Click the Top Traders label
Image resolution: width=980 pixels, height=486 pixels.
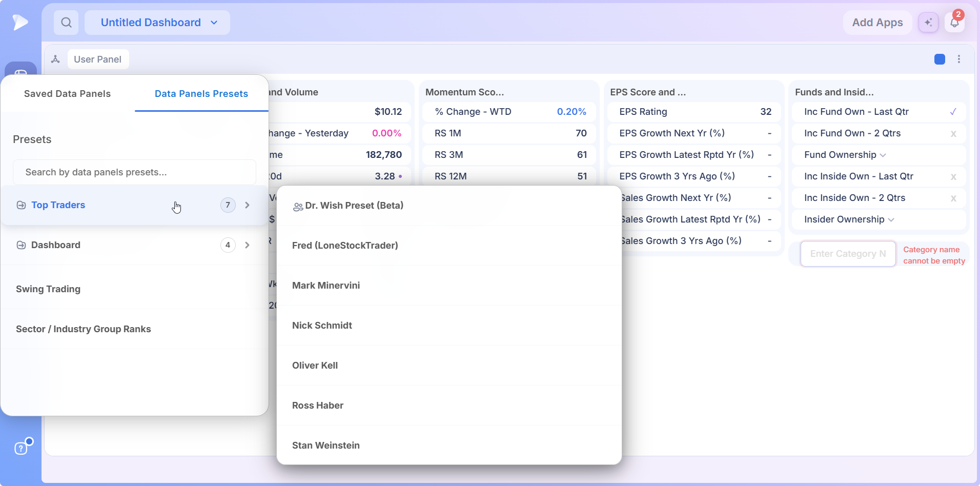pyautogui.click(x=58, y=205)
